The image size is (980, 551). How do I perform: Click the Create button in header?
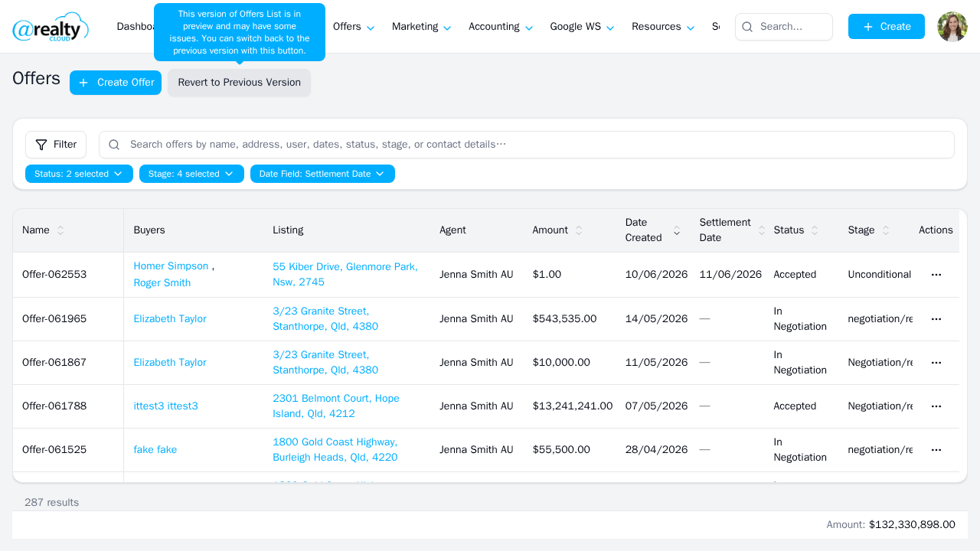point(887,27)
